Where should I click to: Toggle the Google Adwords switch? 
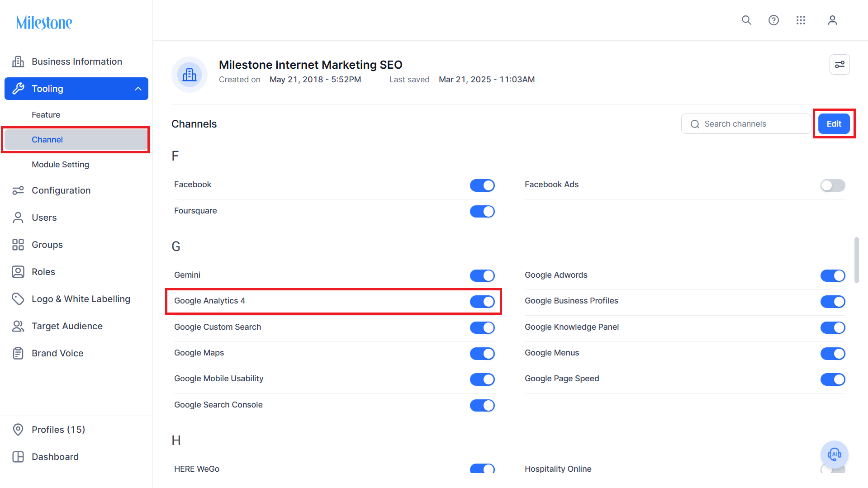point(833,275)
